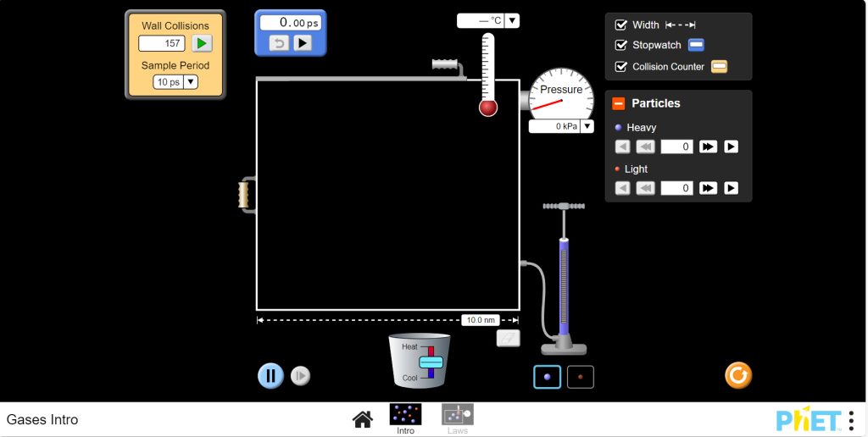Switch to the Laws screen tab

coord(457,418)
